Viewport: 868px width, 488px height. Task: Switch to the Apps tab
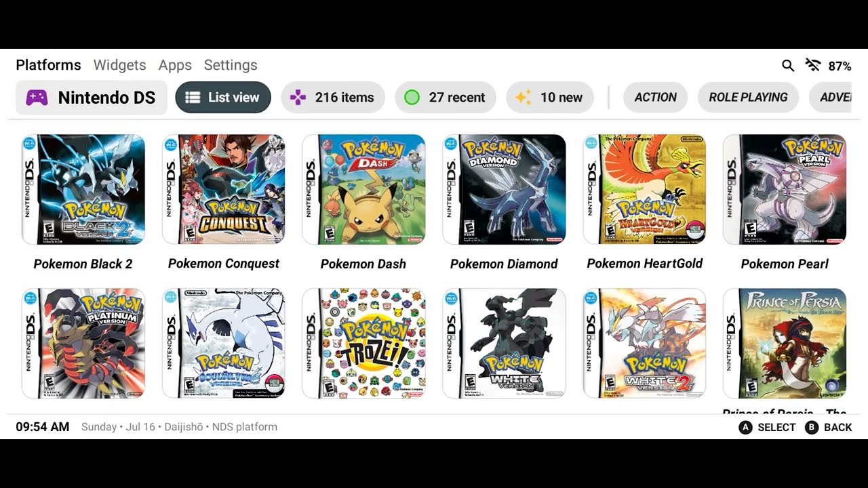175,65
